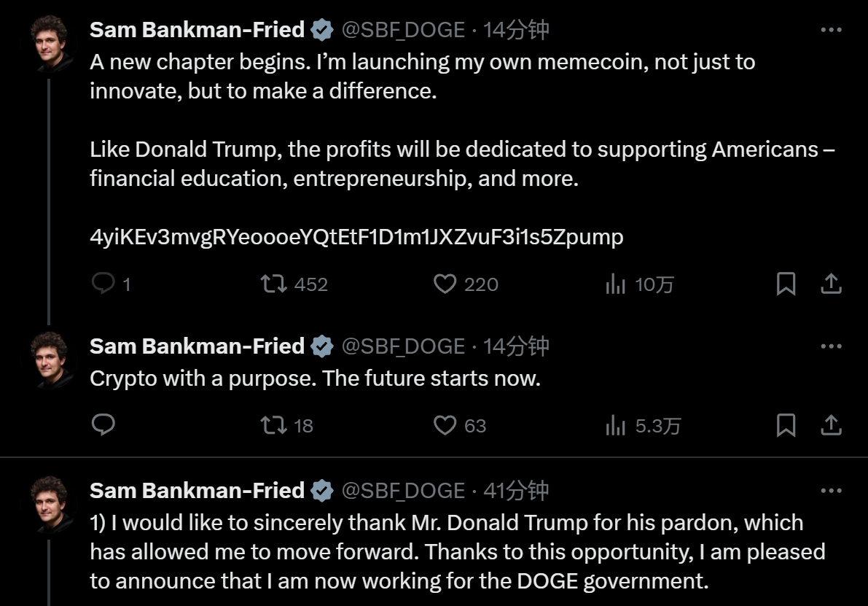Open the 41分钟 timestamp of the pardon tweet
Viewport: 868px width, 606px height.
[x=516, y=491]
